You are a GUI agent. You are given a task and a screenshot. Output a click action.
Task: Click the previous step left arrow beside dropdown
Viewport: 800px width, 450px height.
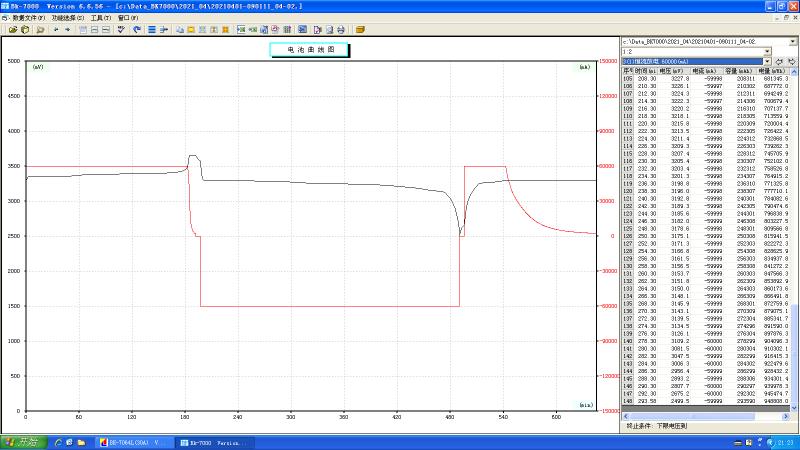pyautogui.click(x=779, y=61)
